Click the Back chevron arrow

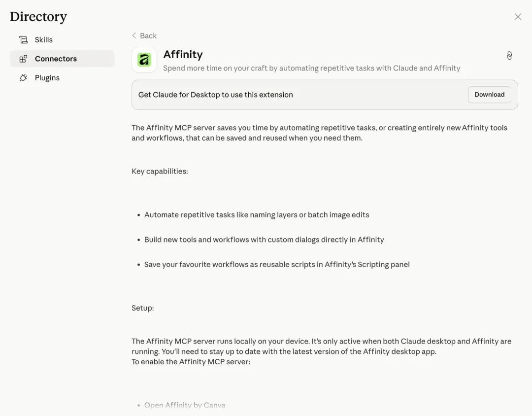point(134,35)
